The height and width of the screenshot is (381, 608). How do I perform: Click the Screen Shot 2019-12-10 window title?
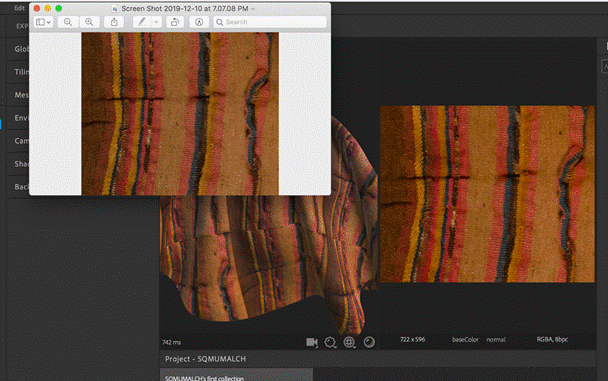pyautogui.click(x=185, y=9)
